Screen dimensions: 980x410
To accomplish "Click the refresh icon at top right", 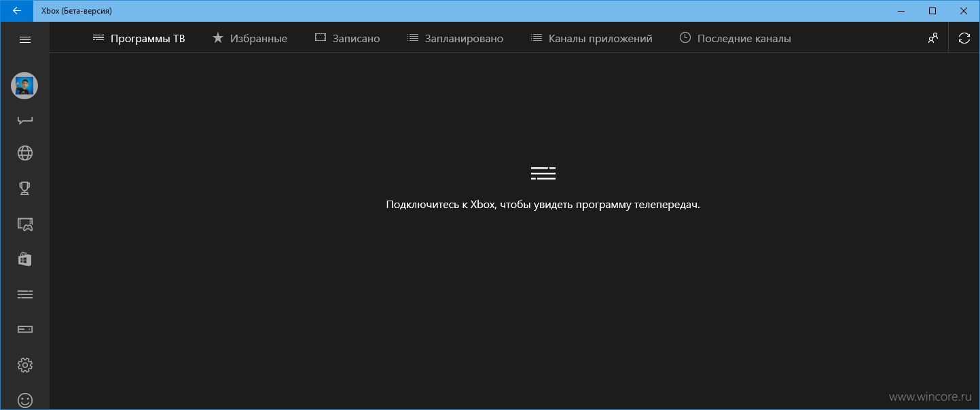I will coord(964,38).
